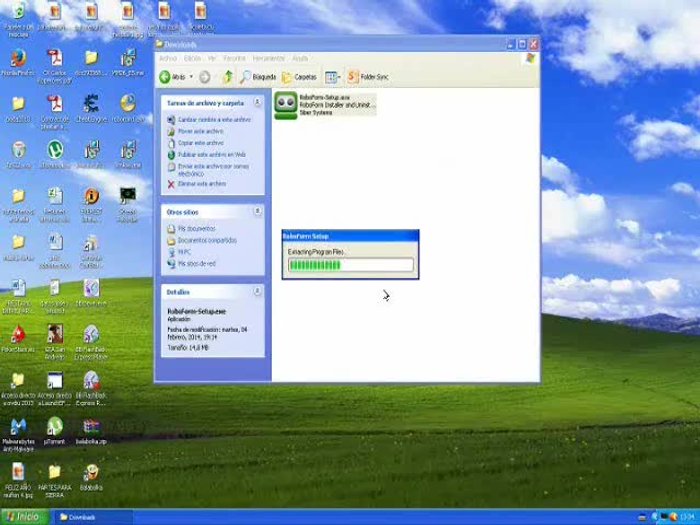This screenshot has height=525, width=700.
Task: Open Mis sitios de red
Action: click(x=191, y=264)
